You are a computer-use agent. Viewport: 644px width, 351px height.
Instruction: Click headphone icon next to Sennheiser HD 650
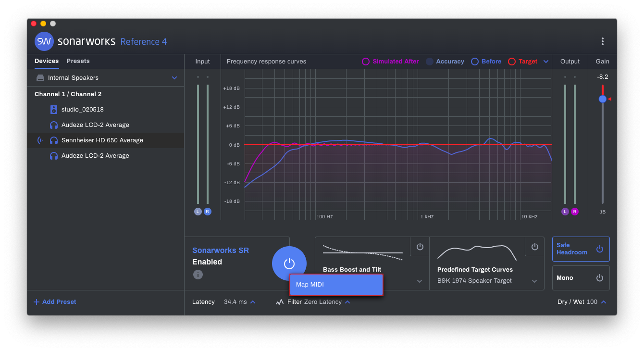point(54,140)
